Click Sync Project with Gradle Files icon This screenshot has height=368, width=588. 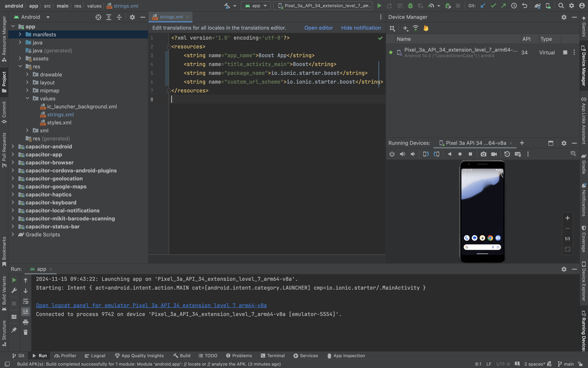pos(537,6)
